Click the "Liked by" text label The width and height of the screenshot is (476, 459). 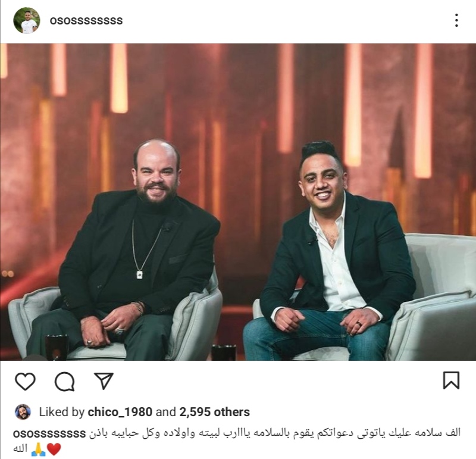62,412
